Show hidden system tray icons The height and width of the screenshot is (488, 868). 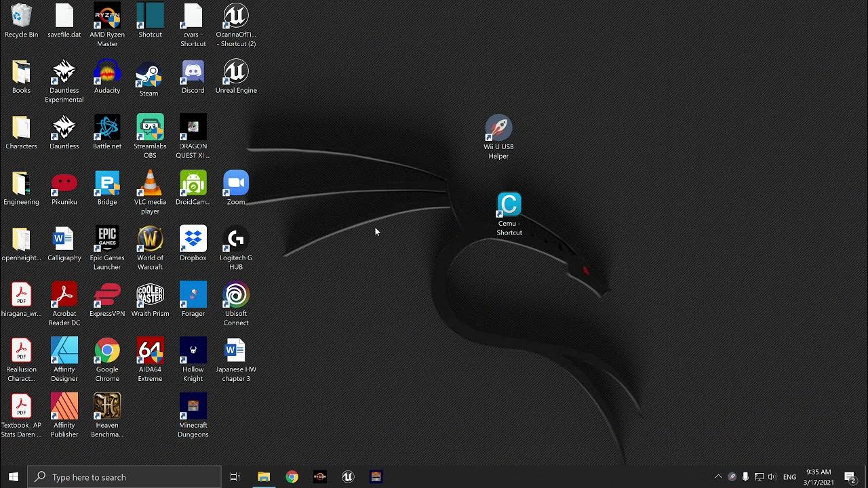pyautogui.click(x=718, y=477)
